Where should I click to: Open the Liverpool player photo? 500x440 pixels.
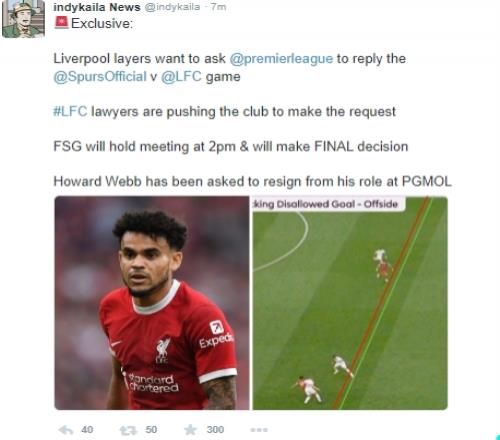(x=152, y=303)
